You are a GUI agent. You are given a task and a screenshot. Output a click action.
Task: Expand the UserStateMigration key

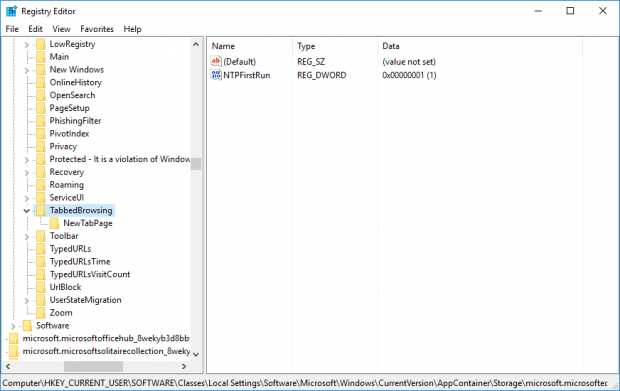(26, 301)
